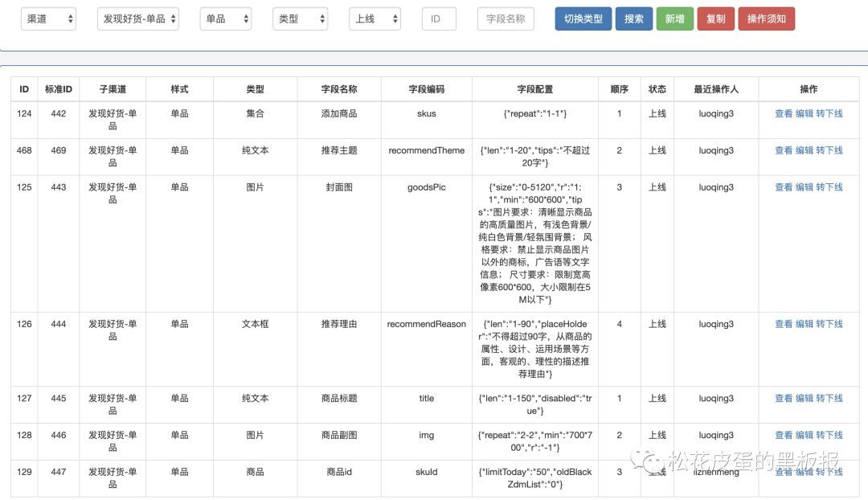The height and width of the screenshot is (500, 868).
Task: Click the blue 切换类型 button
Action: (x=583, y=18)
